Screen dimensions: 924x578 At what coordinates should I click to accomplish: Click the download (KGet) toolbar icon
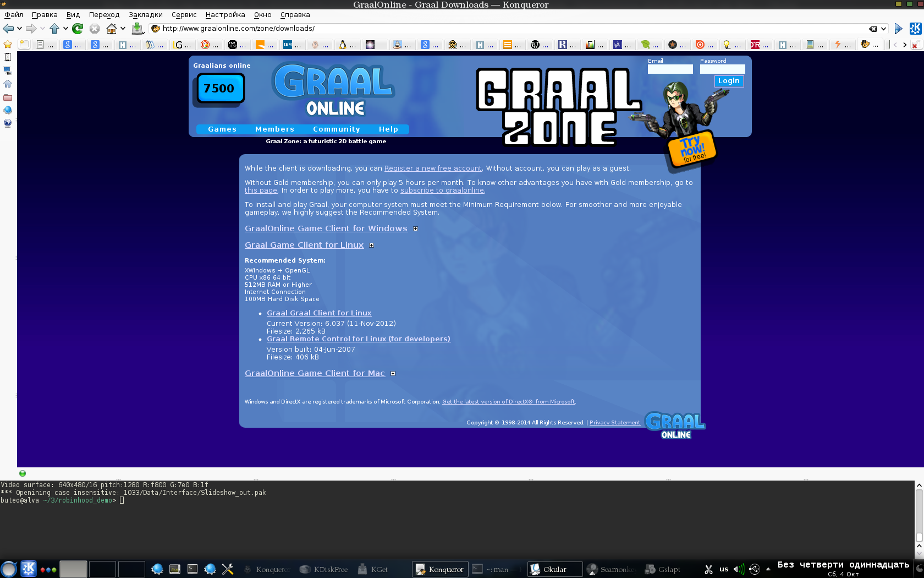138,29
